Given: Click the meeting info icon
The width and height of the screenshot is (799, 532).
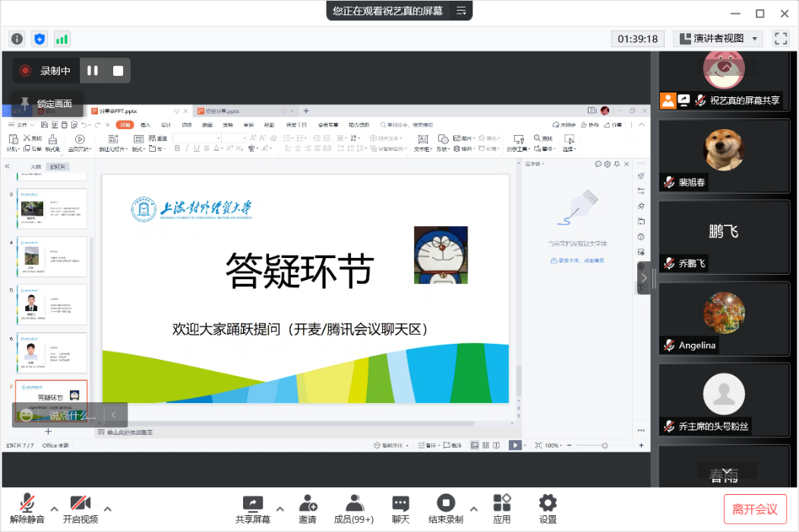Looking at the screenshot, I should tap(17, 39).
